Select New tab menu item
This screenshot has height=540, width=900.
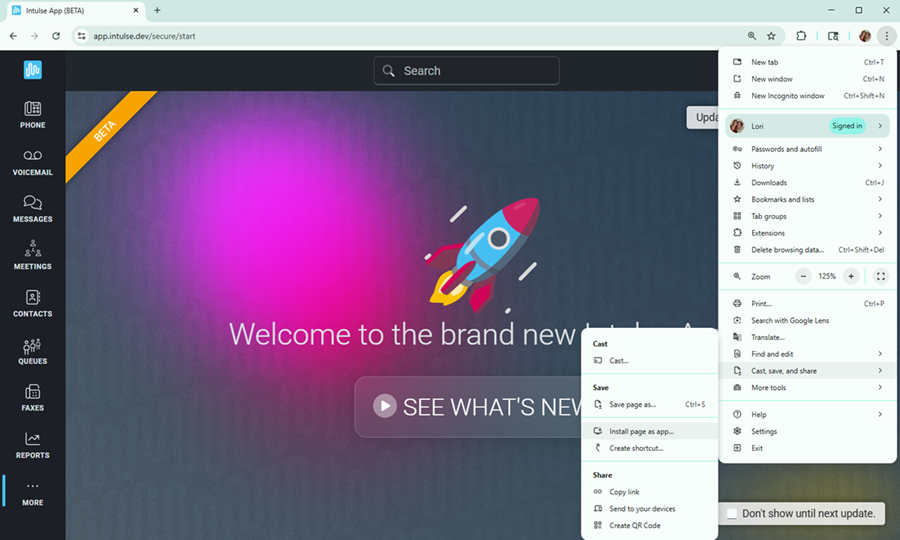(x=807, y=62)
